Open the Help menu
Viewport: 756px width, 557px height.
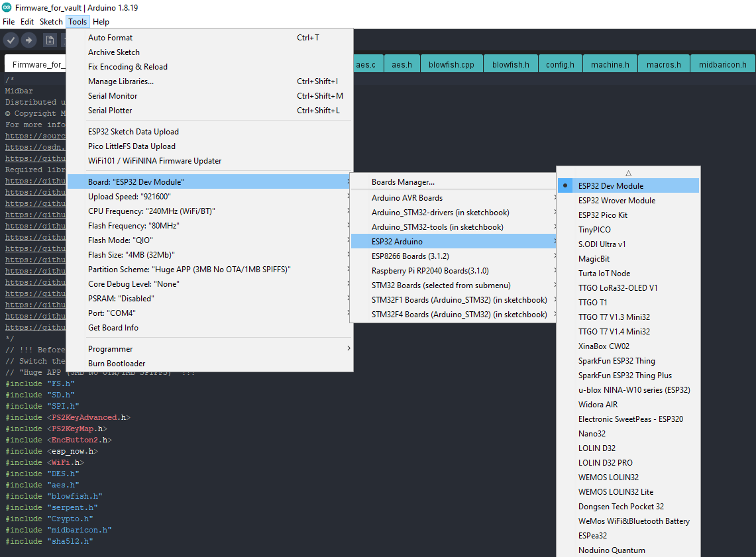tap(101, 22)
